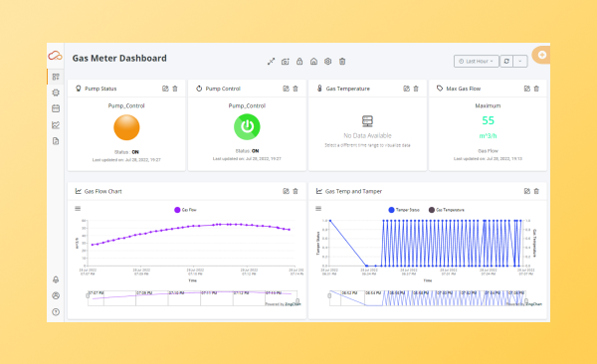Open the Last Hour time range dropdown
Image resolution: width=597 pixels, height=364 pixels.
tap(477, 61)
